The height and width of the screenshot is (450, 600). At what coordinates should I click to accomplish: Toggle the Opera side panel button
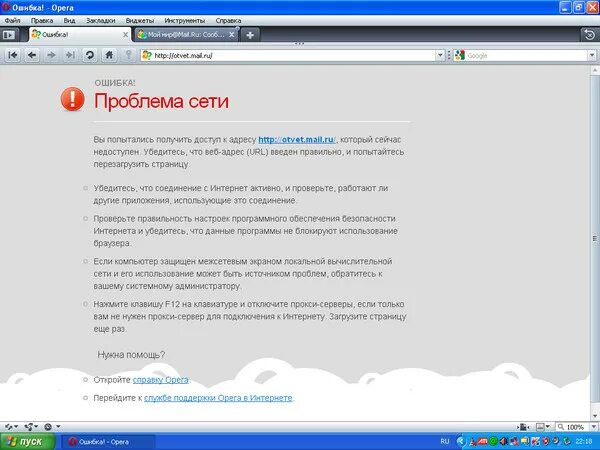[9, 35]
